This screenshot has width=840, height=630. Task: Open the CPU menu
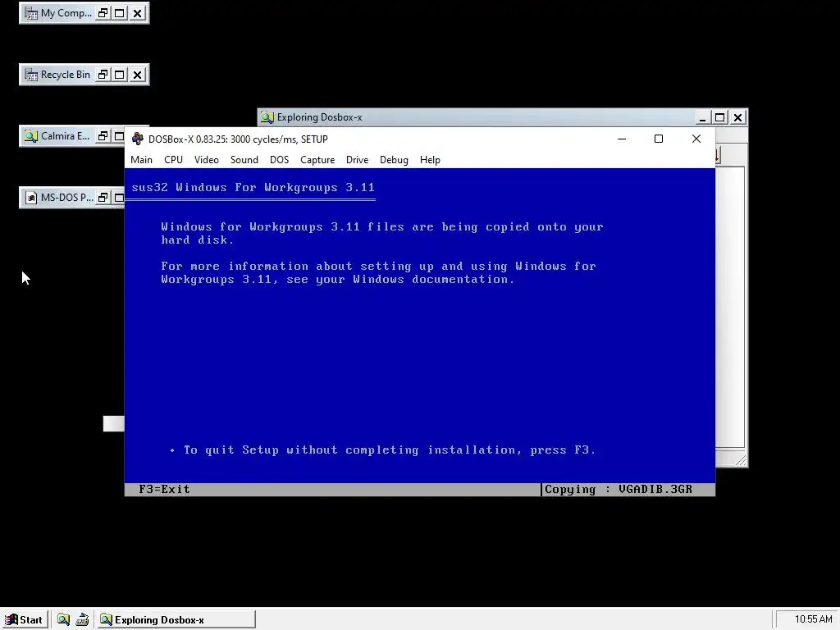pyautogui.click(x=173, y=160)
